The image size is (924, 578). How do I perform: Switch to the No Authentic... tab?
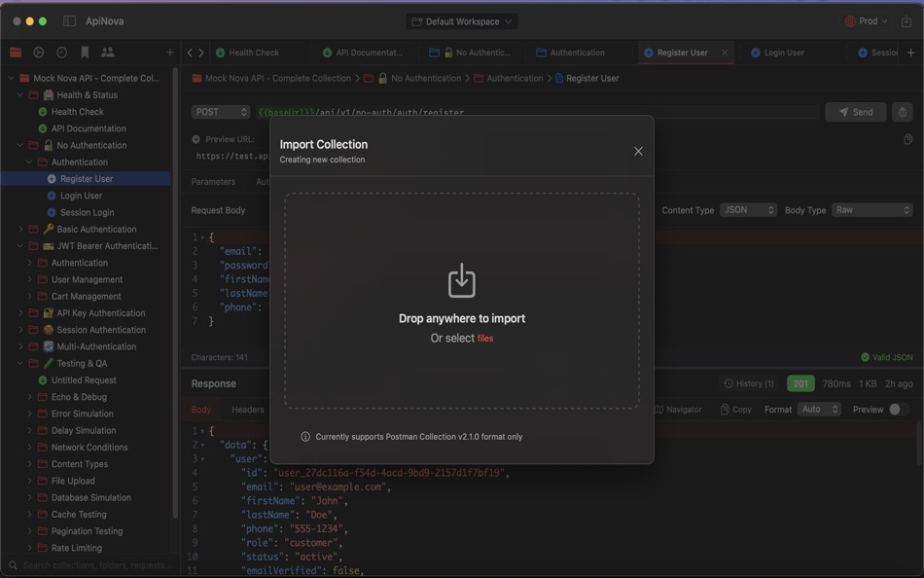point(470,53)
